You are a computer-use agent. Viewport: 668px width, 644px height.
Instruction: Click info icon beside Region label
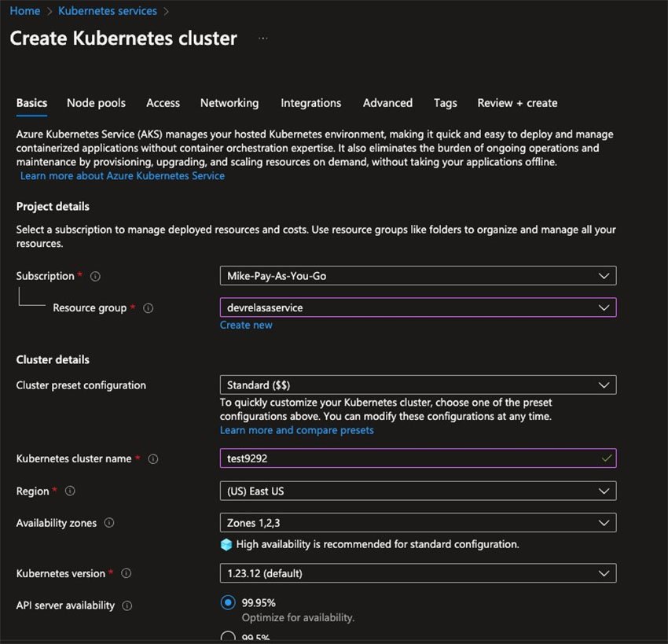point(70,491)
